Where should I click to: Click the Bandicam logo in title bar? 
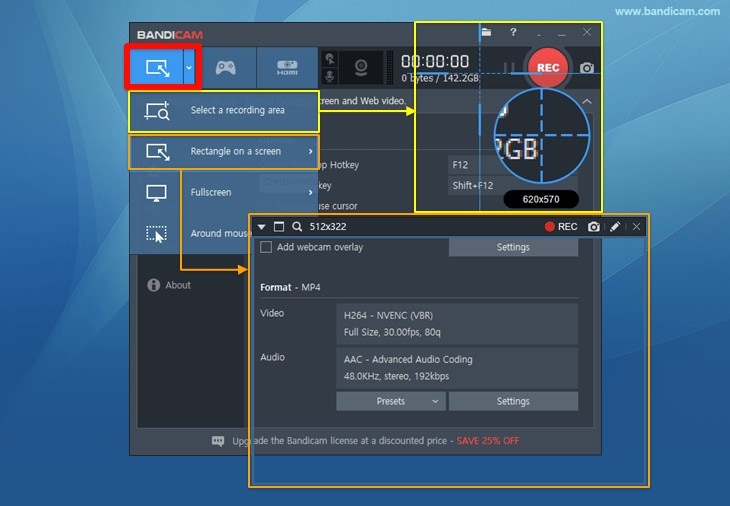170,35
